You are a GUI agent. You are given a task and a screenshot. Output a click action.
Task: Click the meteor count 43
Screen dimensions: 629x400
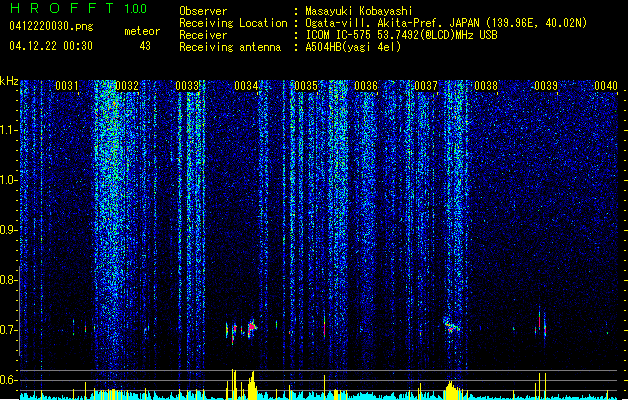click(145, 46)
